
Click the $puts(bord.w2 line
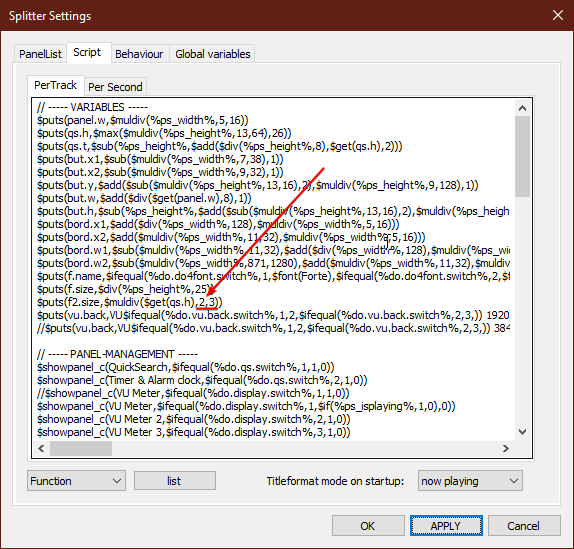[x=273, y=263]
